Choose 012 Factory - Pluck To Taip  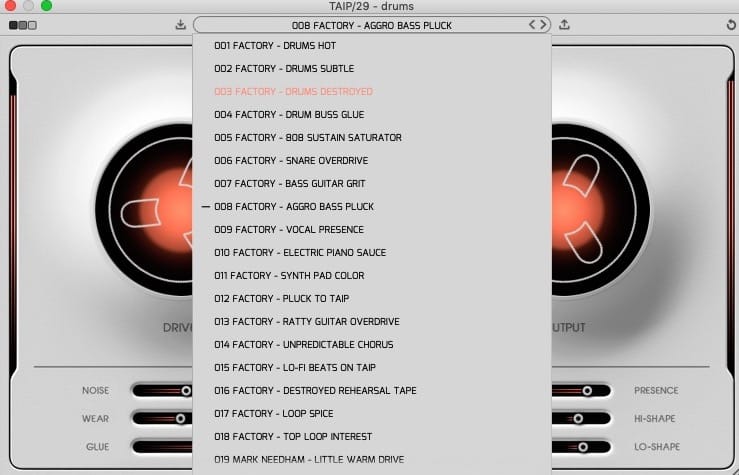click(372, 299)
